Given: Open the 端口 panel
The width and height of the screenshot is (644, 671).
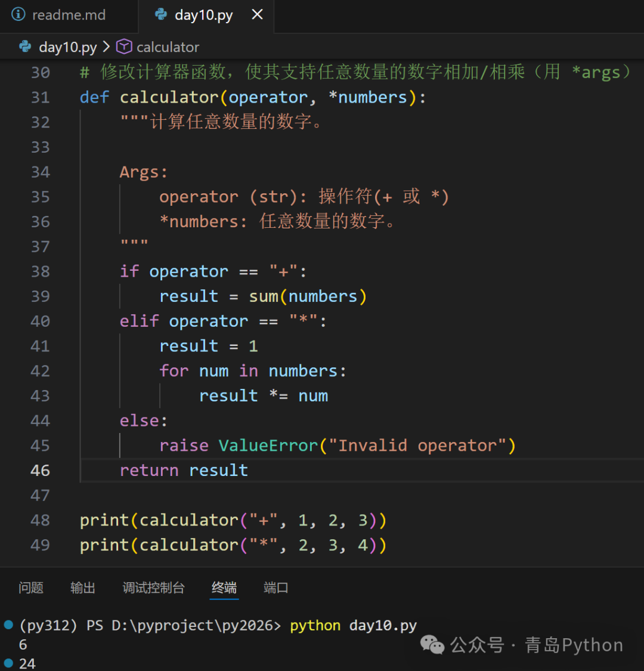Looking at the screenshot, I should (275, 587).
